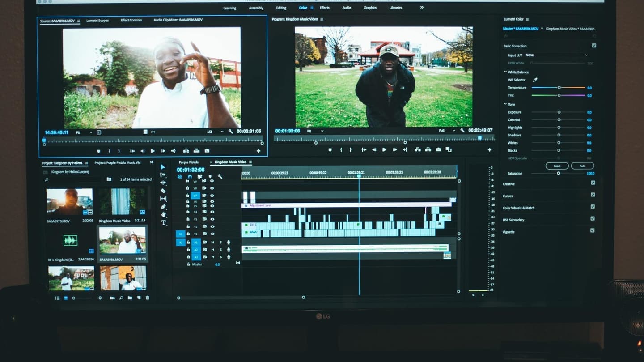Hide track V3 with eye icon

(x=212, y=219)
